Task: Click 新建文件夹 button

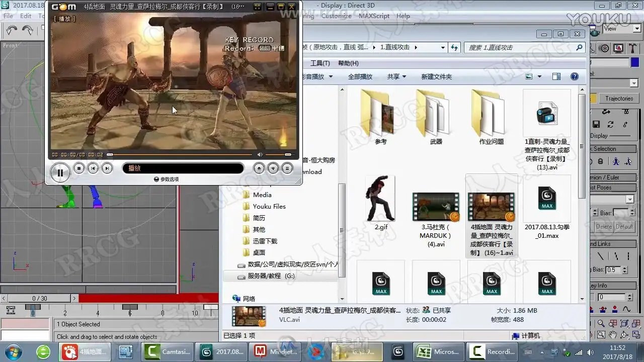Action: tap(437, 76)
